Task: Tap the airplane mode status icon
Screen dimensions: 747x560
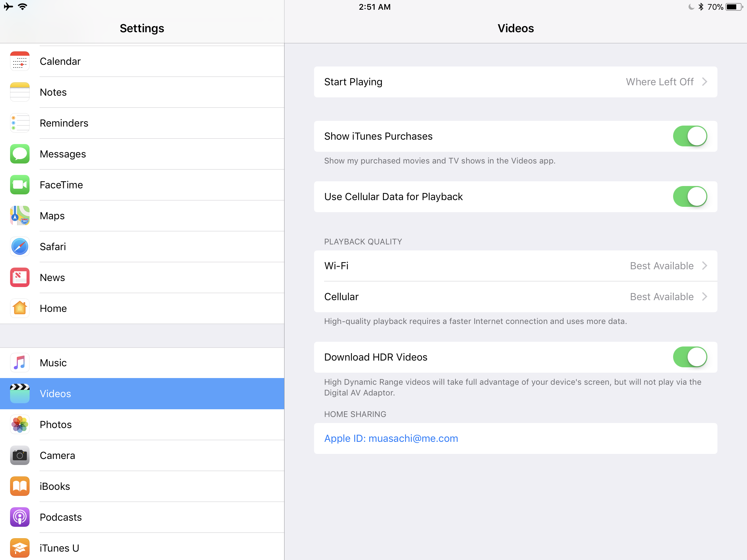Action: pos(8,6)
